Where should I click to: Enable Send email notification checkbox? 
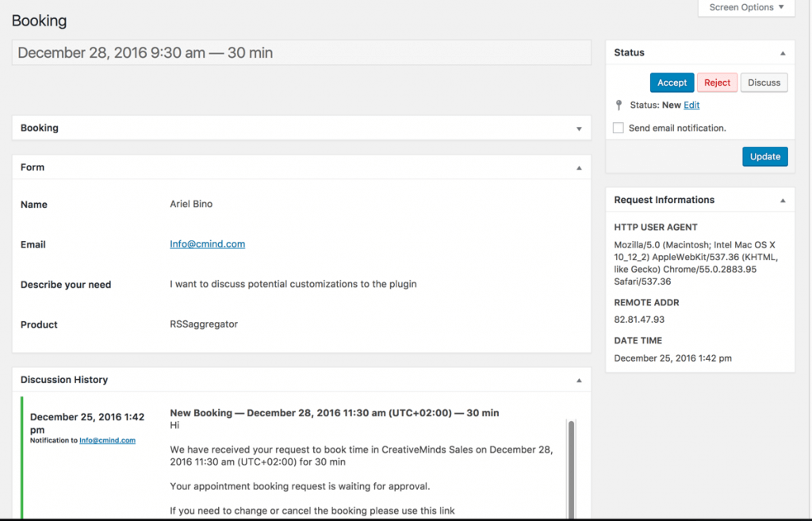pos(619,128)
